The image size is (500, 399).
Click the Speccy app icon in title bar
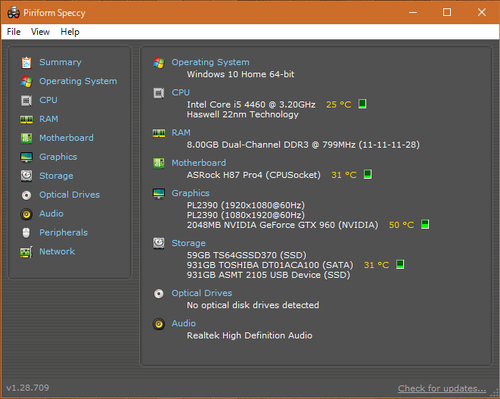pos(14,13)
